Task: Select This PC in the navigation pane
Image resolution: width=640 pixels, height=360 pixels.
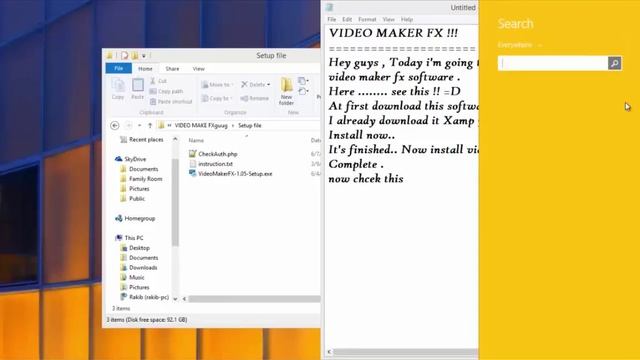Action: pyautogui.click(x=129, y=238)
